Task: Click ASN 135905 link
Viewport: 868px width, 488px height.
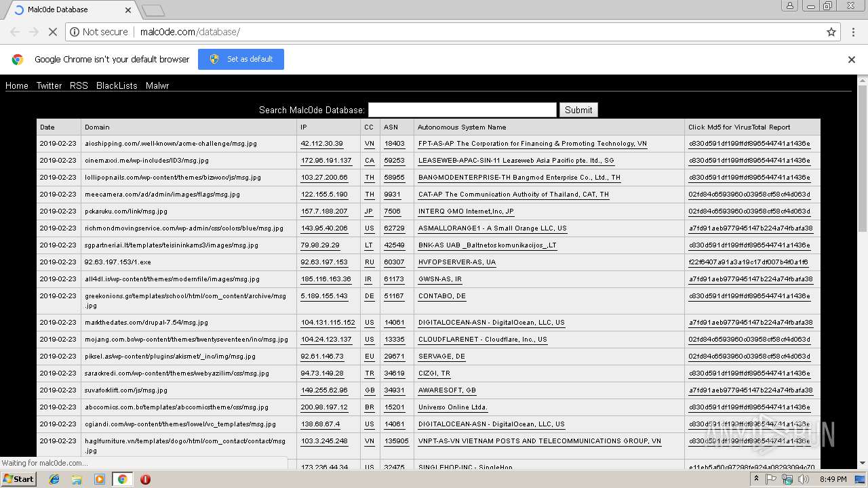Action: point(396,441)
